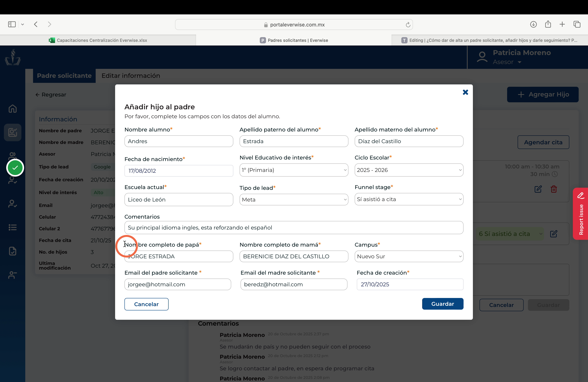Click the edit icon on the appointment card
The height and width of the screenshot is (382, 588).
[x=538, y=189]
